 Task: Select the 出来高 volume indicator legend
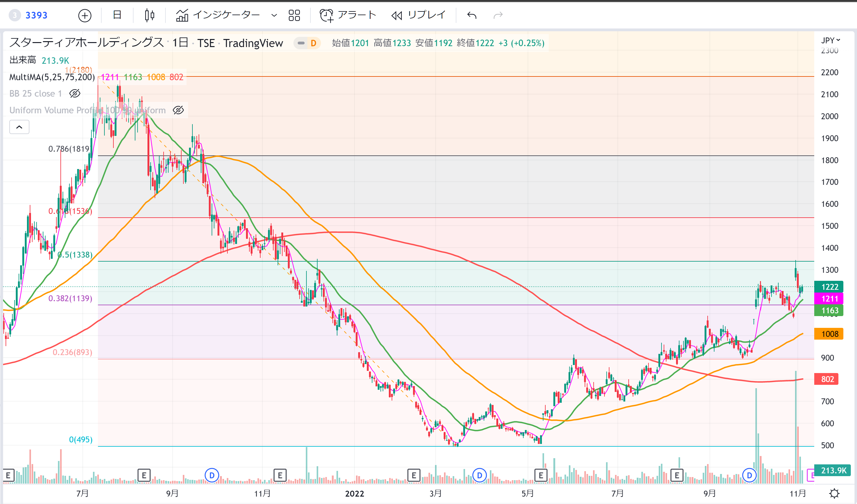[23, 60]
